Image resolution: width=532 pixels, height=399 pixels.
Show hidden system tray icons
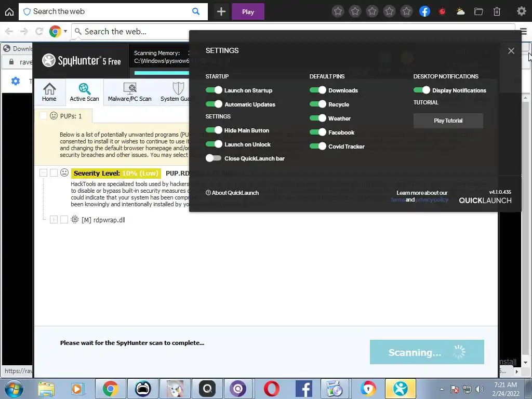coord(442,389)
